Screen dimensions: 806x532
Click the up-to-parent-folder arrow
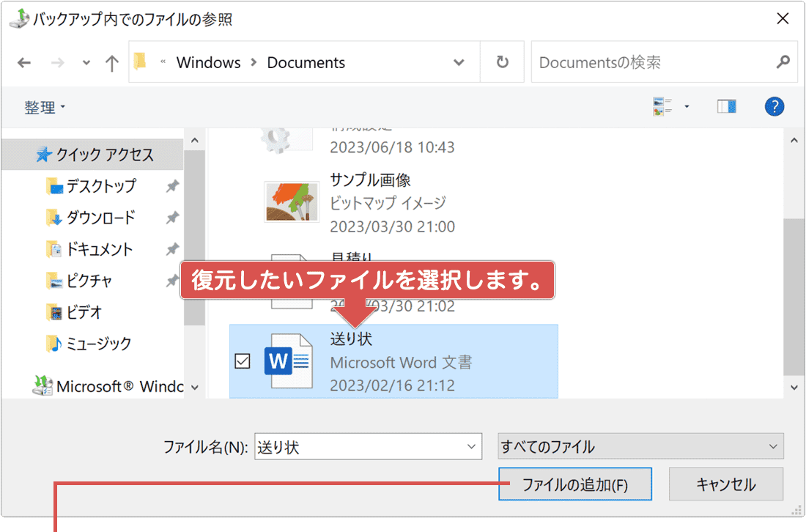point(111,62)
